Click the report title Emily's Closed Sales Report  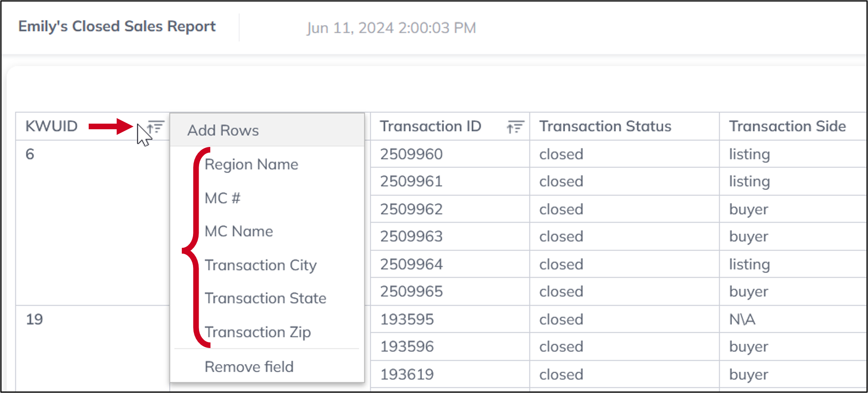click(116, 26)
